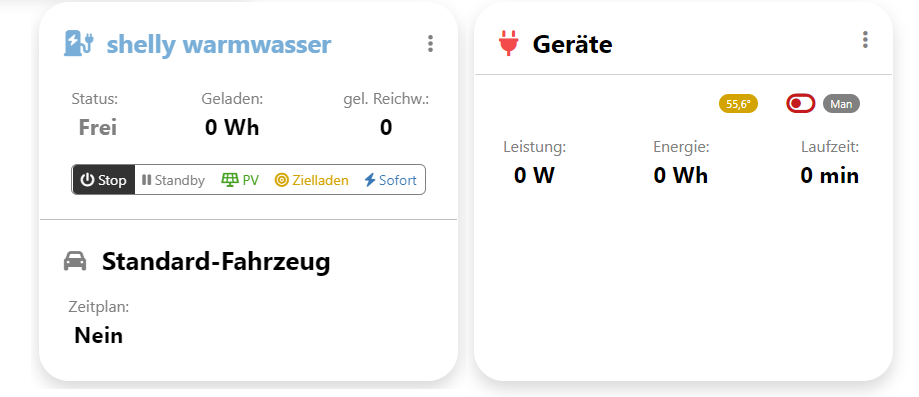
Task: Switch charging mode to PV
Action: (x=240, y=180)
